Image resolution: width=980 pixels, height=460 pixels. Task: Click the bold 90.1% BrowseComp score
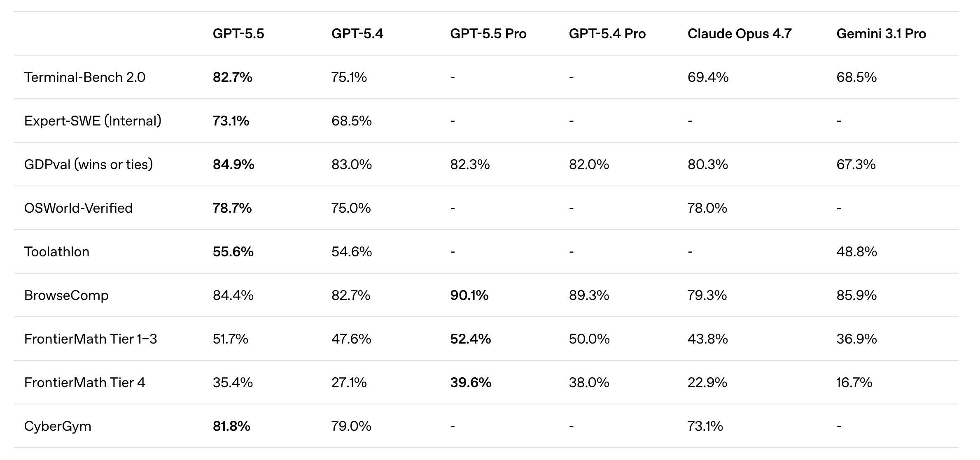coord(469,295)
